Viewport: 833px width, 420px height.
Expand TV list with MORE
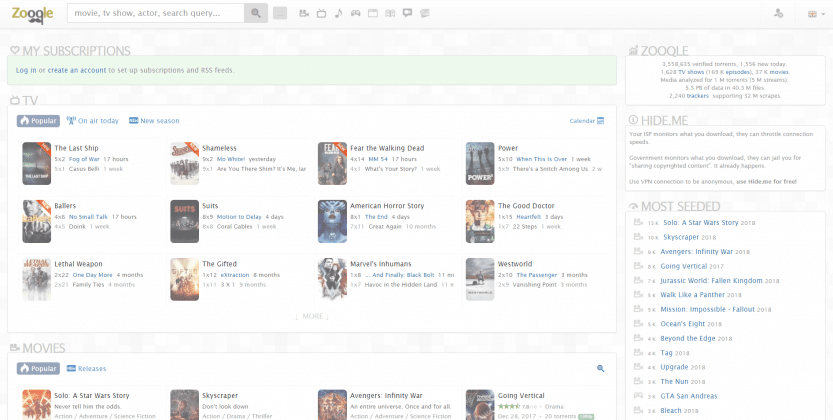click(311, 316)
